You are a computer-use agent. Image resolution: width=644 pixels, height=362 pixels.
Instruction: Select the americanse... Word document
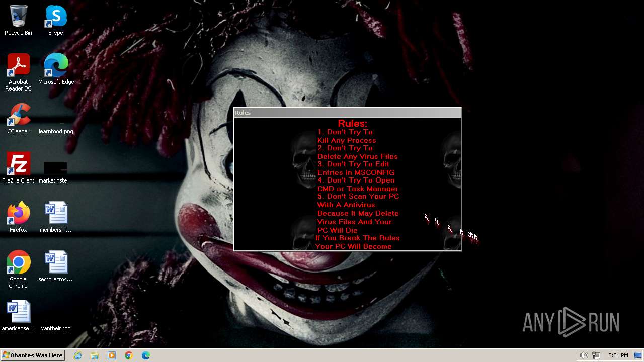coord(18,316)
